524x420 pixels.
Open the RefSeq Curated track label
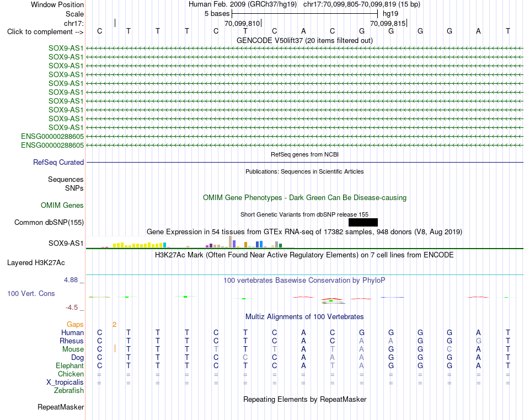tap(58, 162)
